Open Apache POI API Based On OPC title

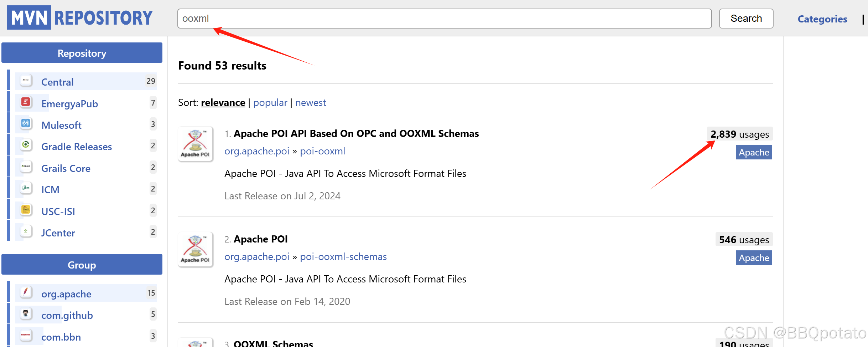356,133
